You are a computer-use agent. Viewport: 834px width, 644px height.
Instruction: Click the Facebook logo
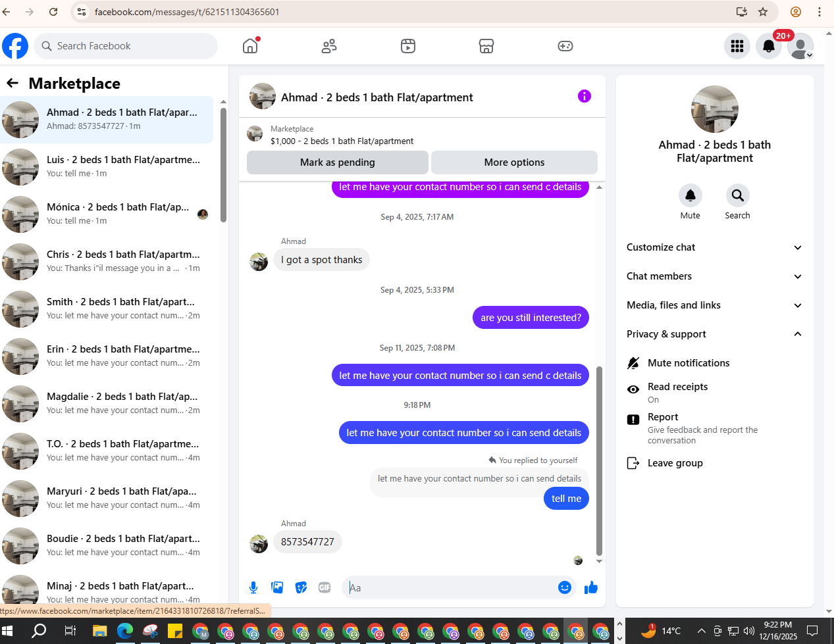(x=15, y=46)
